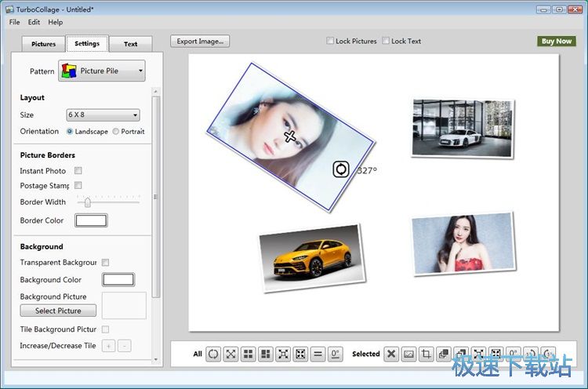Click the reset all rotation 0° icon
Viewport: 588px width, 389px height.
(x=336, y=354)
